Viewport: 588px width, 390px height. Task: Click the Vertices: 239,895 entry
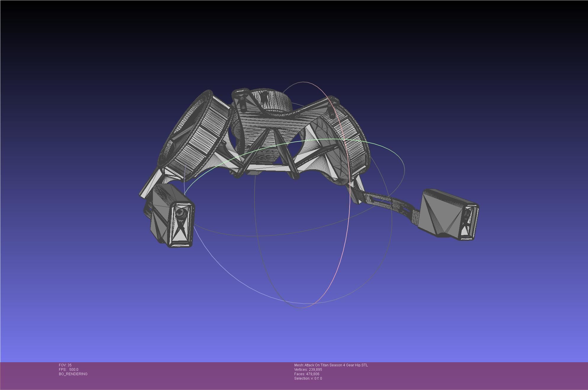(x=308, y=370)
